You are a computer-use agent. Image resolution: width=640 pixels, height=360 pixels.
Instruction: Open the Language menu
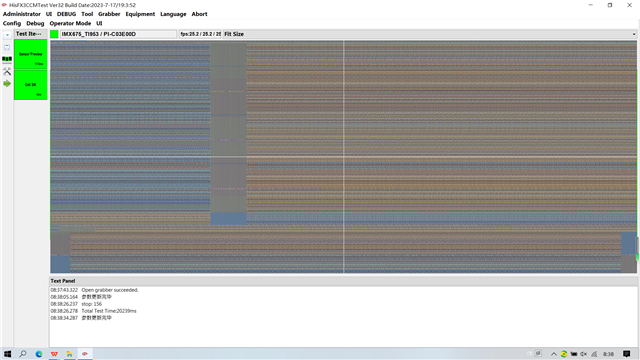tap(173, 14)
